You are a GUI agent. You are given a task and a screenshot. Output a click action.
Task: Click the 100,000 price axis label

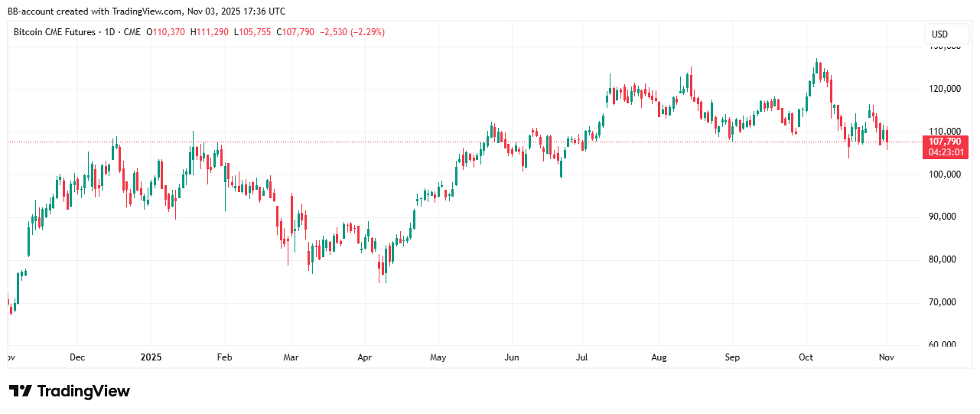[943, 174]
